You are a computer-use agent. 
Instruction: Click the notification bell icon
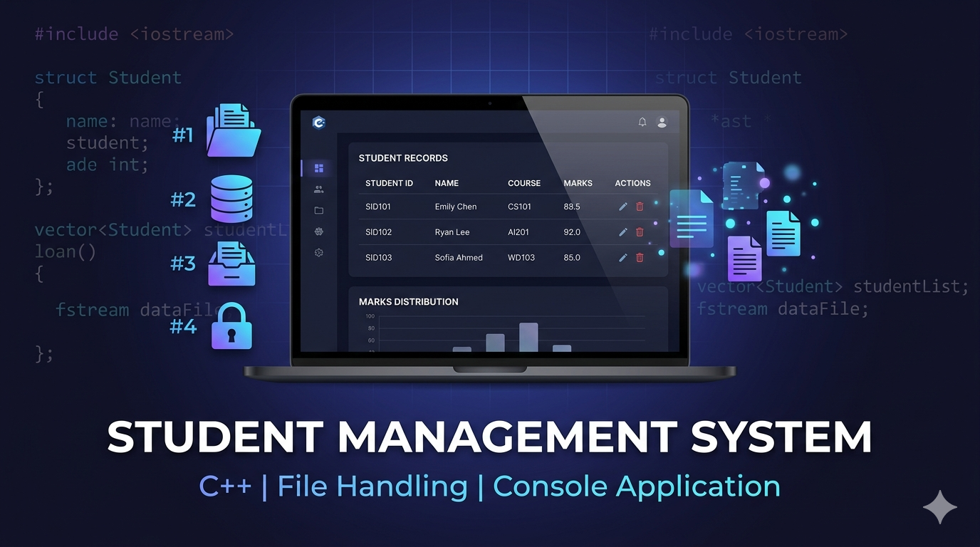point(642,122)
